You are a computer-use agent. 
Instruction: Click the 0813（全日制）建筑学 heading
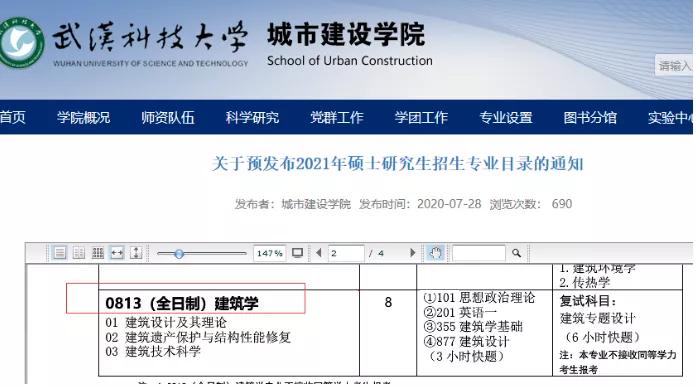182,304
